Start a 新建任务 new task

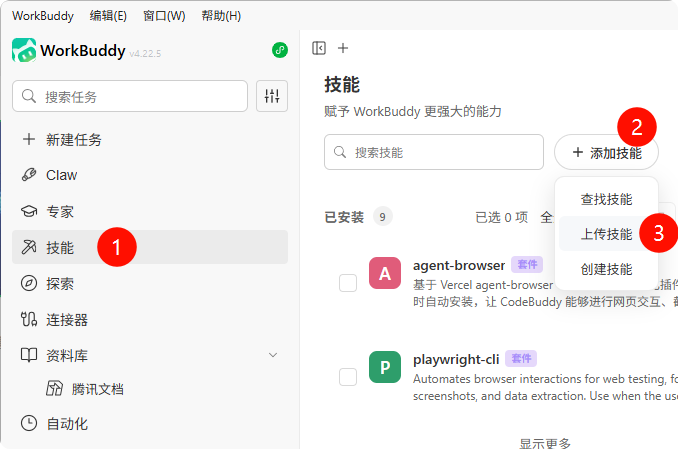point(150,139)
